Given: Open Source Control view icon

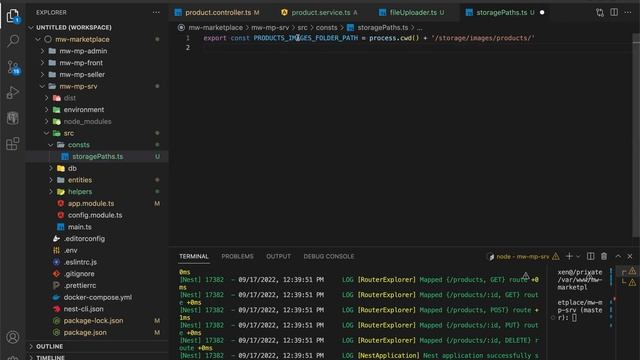Looking at the screenshot, I should [13, 67].
